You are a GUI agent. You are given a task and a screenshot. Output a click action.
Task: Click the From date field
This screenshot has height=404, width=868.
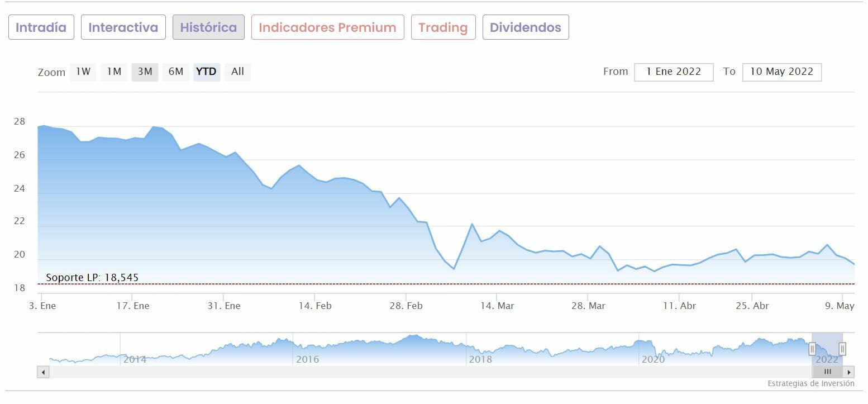674,72
